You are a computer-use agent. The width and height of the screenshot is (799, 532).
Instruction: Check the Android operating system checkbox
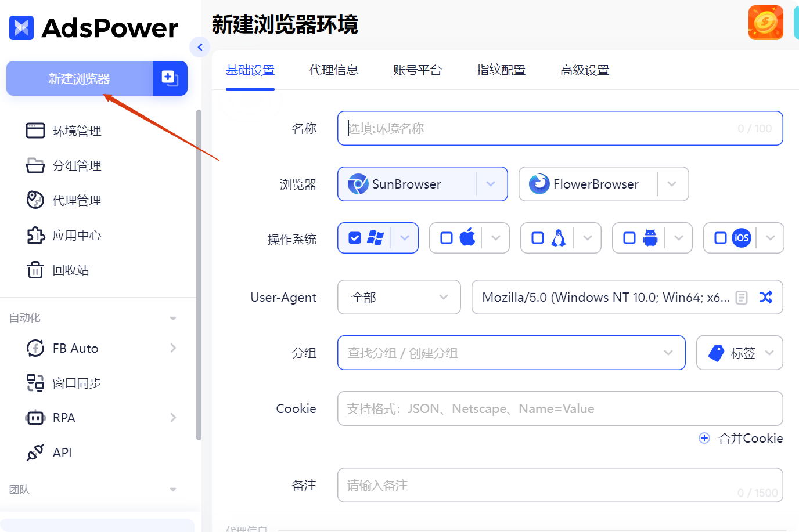pos(629,238)
